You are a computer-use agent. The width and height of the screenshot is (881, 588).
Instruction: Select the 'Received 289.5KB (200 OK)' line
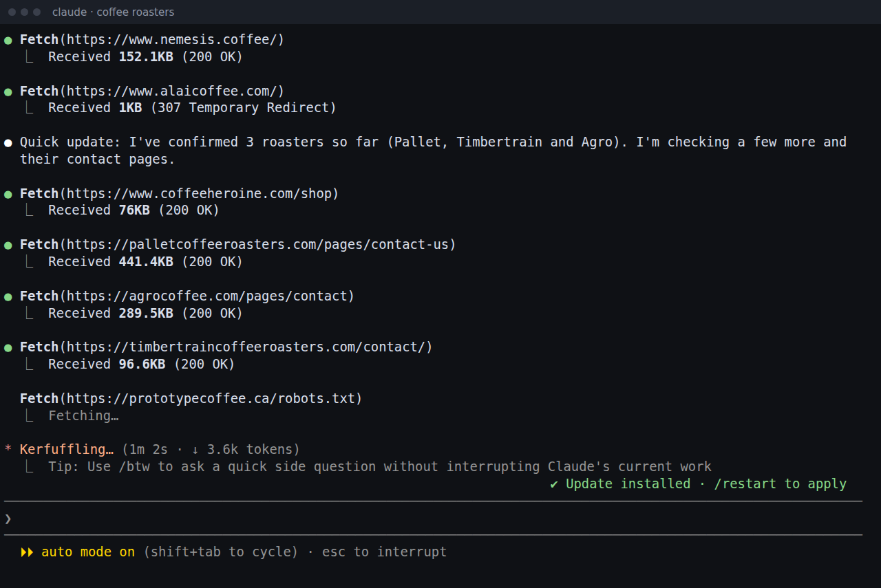[x=145, y=313]
